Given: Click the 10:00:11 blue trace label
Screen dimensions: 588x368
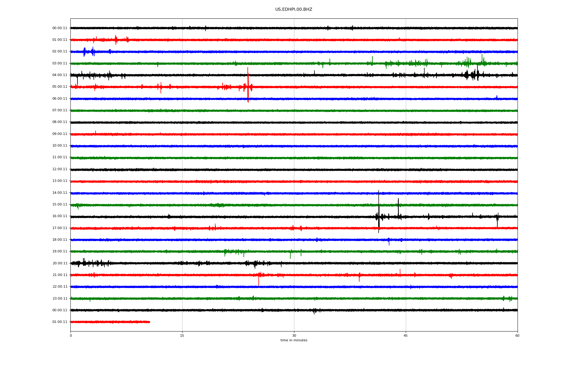Looking at the screenshot, I should [60, 146].
